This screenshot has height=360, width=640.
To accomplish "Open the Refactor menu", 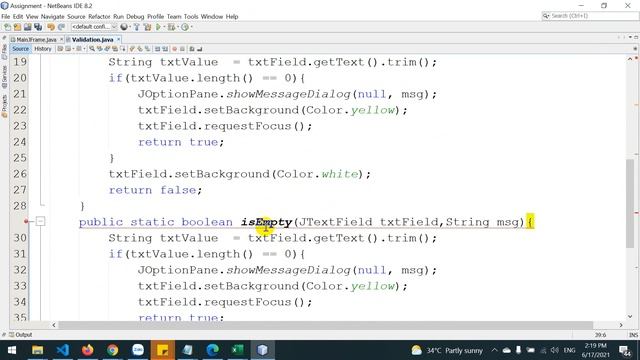I will [99, 16].
